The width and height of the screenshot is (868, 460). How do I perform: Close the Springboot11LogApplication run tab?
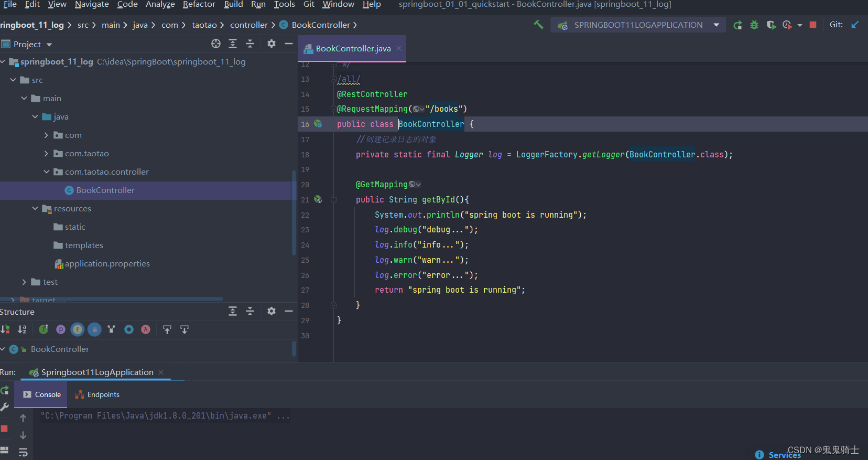point(161,372)
